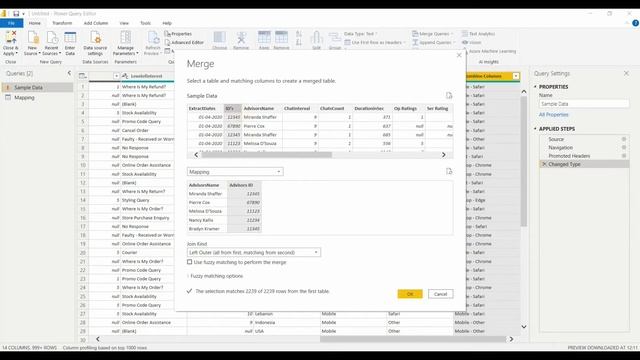Click Merge Queries in the ribbon

(432, 34)
